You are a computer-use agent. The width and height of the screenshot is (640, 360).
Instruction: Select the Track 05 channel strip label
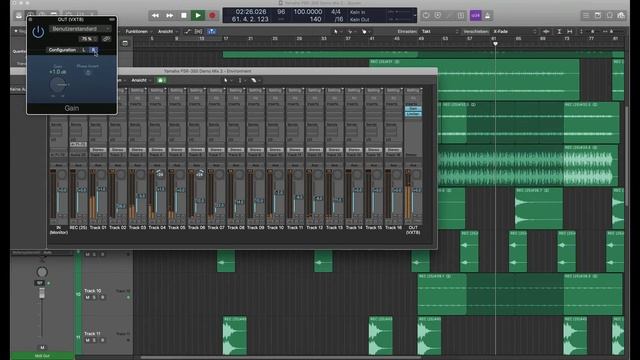tap(177, 228)
